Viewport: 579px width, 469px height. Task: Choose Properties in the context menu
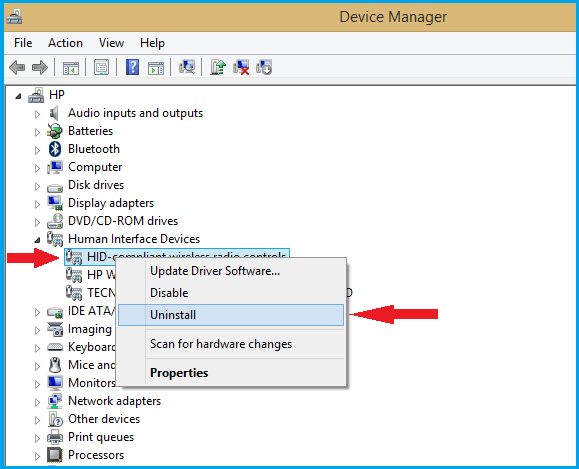[x=231, y=373]
